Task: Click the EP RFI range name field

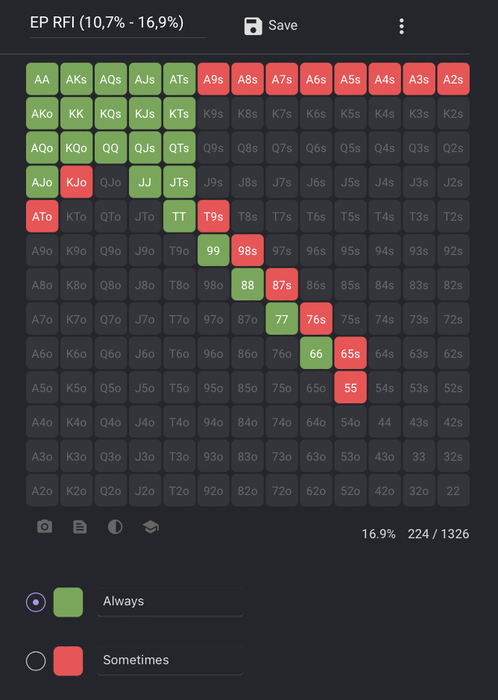Action: click(x=118, y=23)
